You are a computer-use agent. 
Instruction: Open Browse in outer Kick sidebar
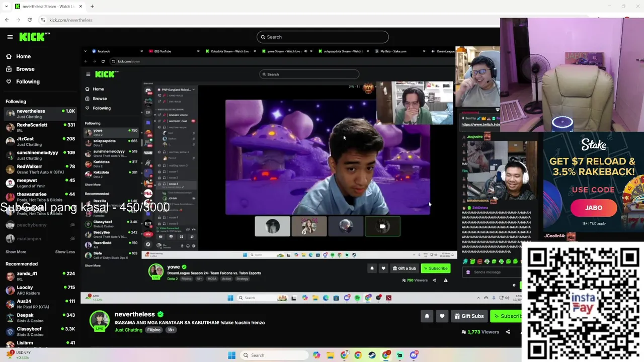[25, 69]
